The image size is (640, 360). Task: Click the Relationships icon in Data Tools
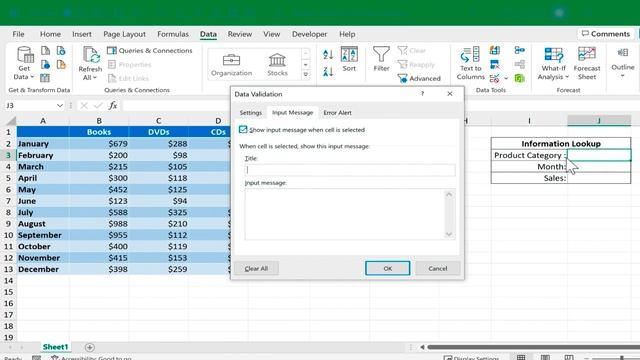coord(520,64)
